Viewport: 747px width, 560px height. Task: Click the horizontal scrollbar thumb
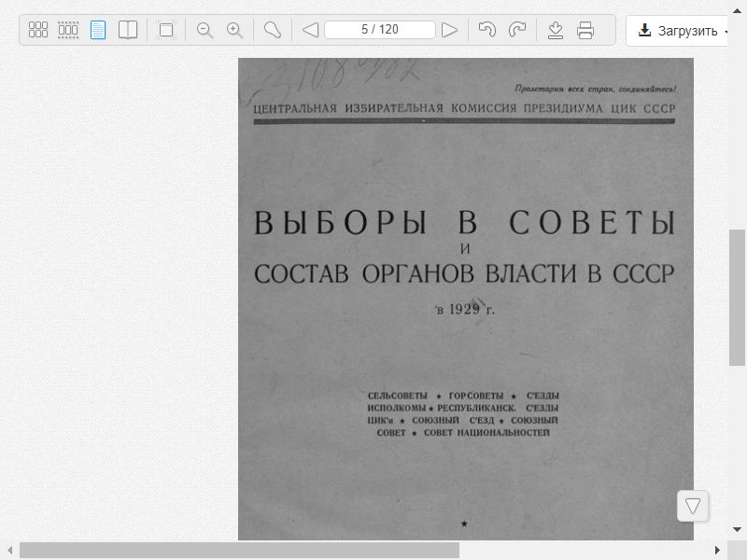click(x=239, y=551)
